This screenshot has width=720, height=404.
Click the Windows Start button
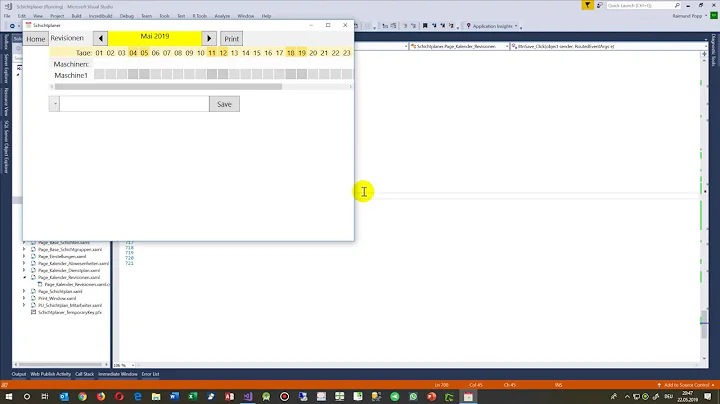click(x=8, y=395)
